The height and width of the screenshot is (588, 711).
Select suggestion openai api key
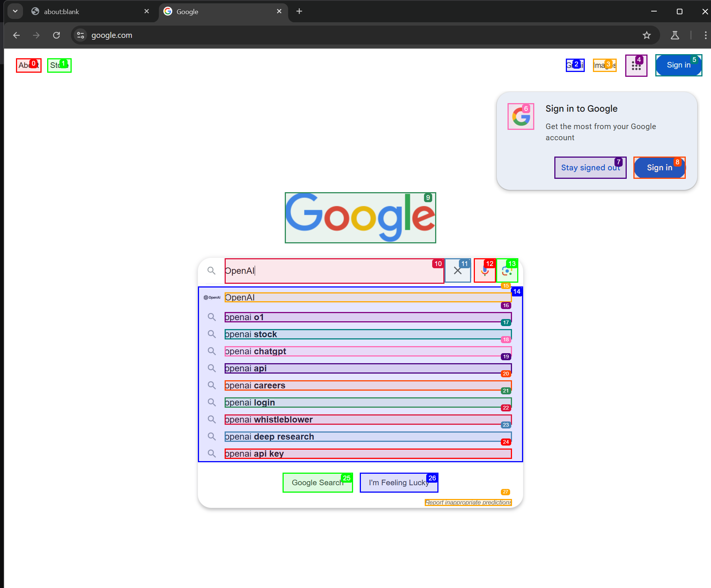click(368, 454)
